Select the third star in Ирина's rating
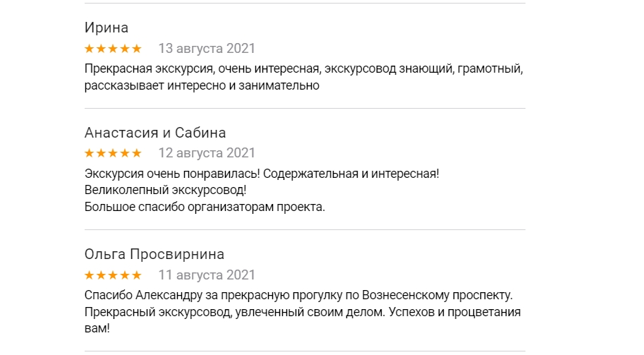This screenshot has width=644, height=355. click(x=113, y=49)
